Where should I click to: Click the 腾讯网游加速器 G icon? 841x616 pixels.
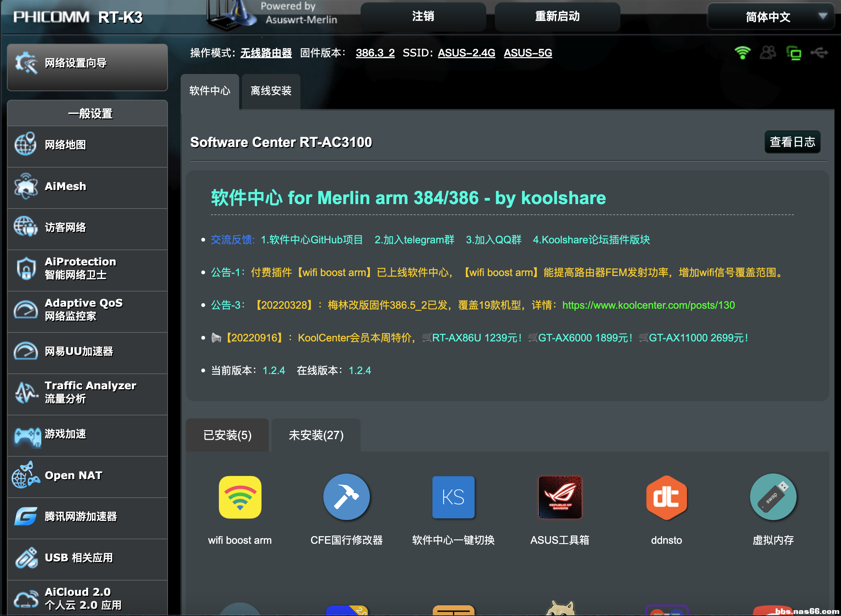[25, 516]
